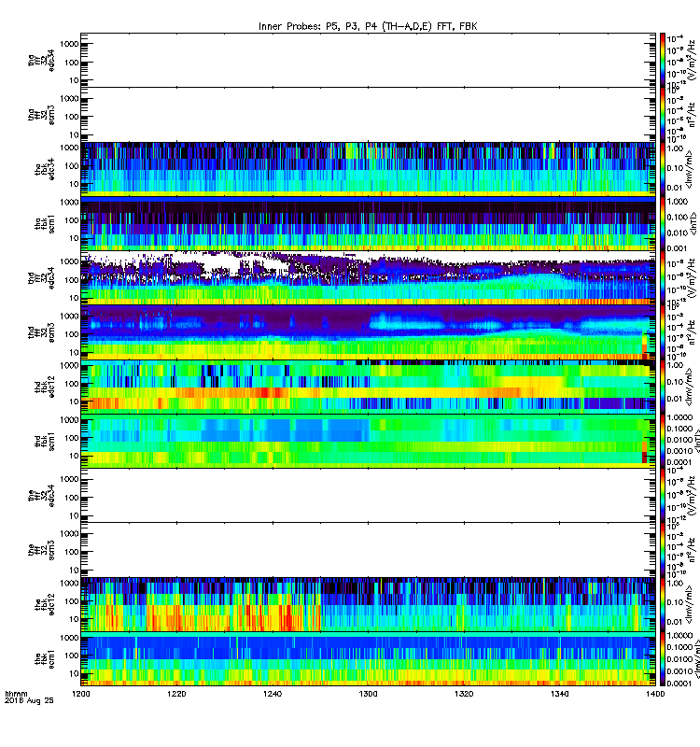Click the 'the fff 32 edc34' axis label
Screen dimensions: 700x747
pyautogui.click(x=41, y=496)
